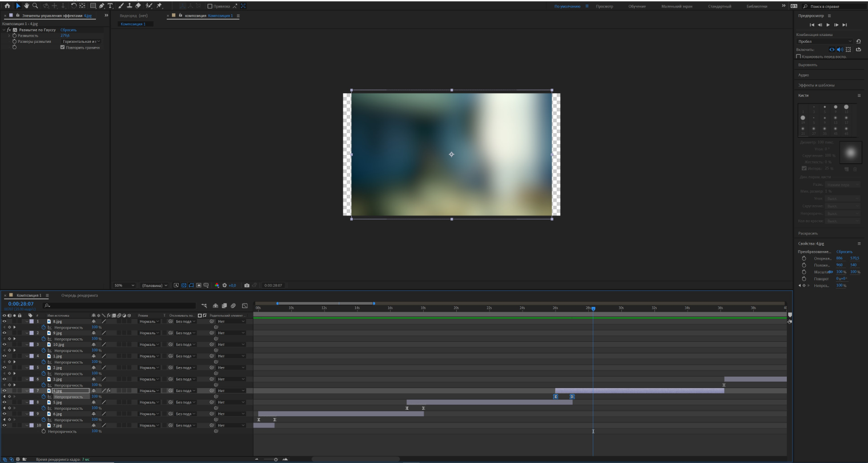Select the Type text tool
The image size is (868, 463).
pyautogui.click(x=110, y=6)
